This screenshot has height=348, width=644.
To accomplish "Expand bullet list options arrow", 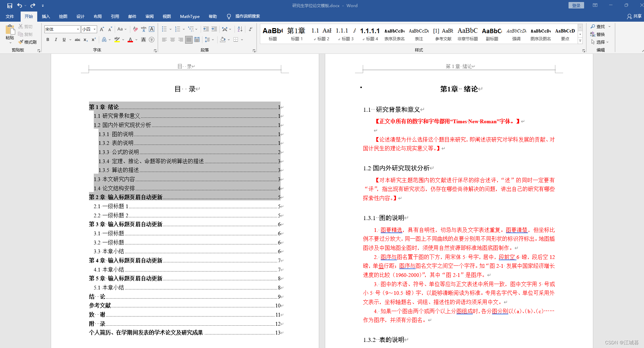I will (x=170, y=29).
